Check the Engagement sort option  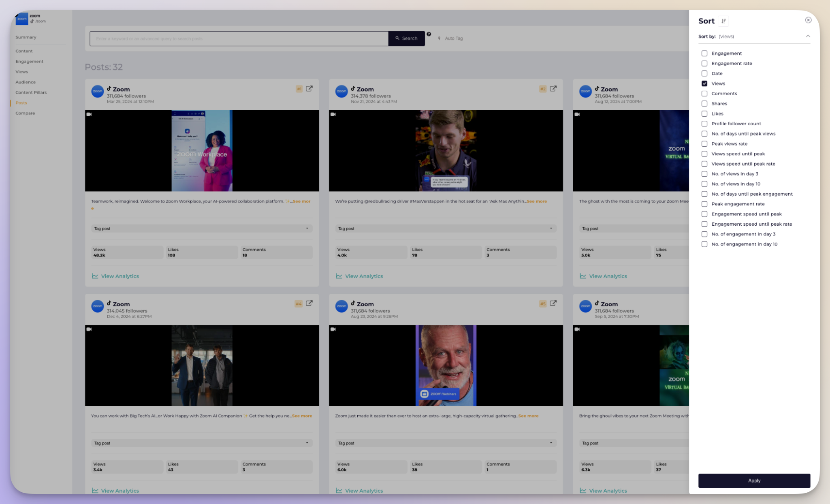click(x=704, y=53)
